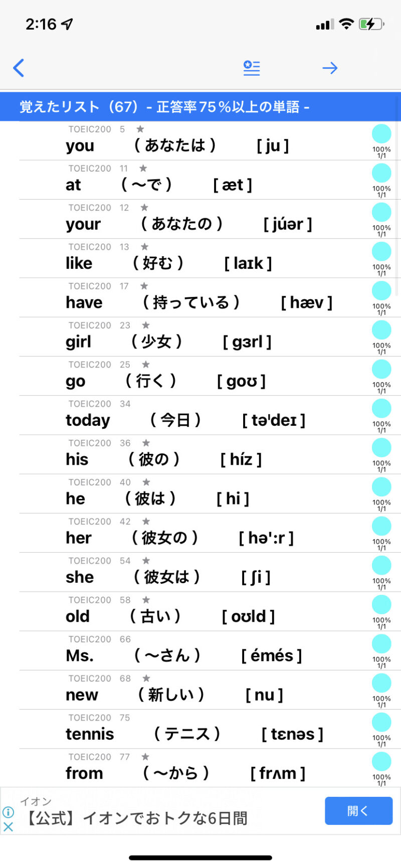
Task: Toggle the star on the "girl" entry
Action: pyautogui.click(x=146, y=325)
